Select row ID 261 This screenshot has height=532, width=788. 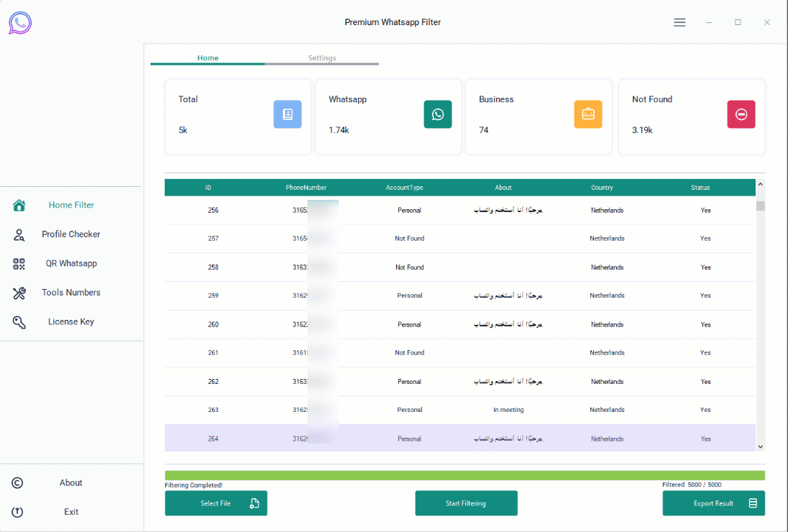point(460,353)
